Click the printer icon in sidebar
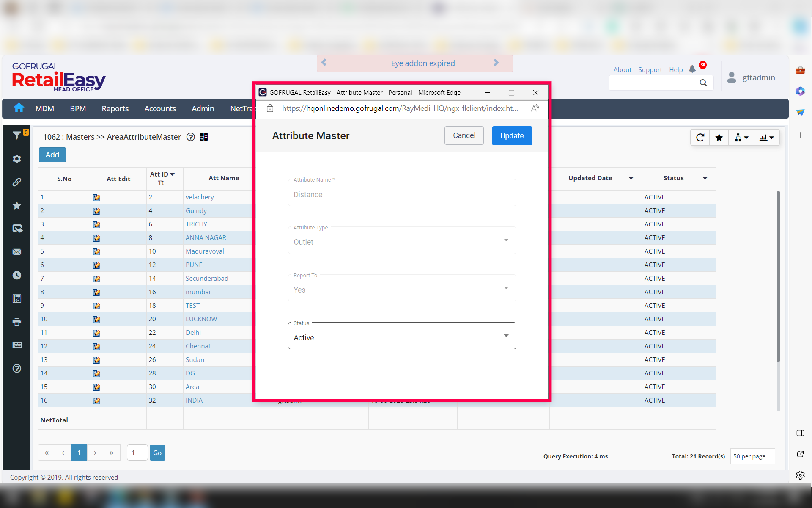Screen dimensions: 812x508 (17, 322)
